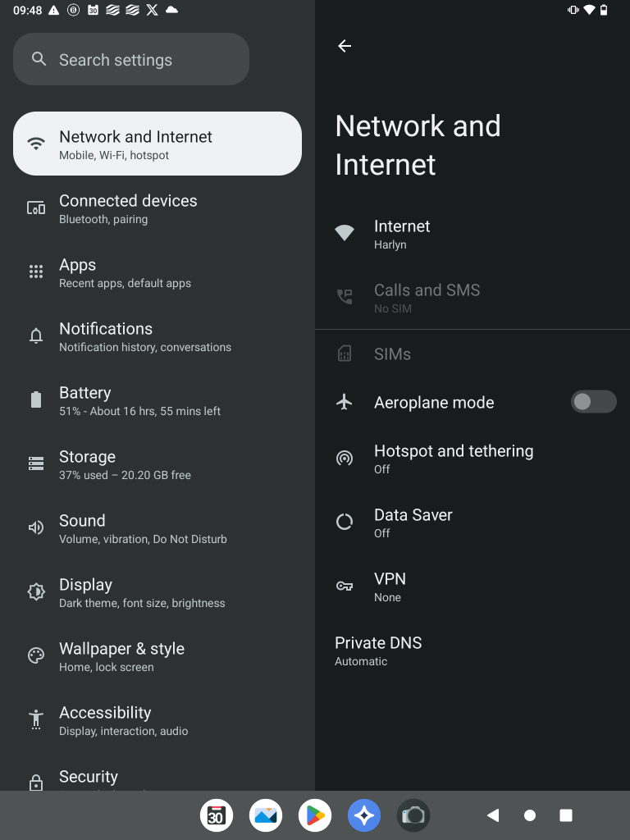Tap the Sound speaker icon
630x840 pixels.
point(36,527)
